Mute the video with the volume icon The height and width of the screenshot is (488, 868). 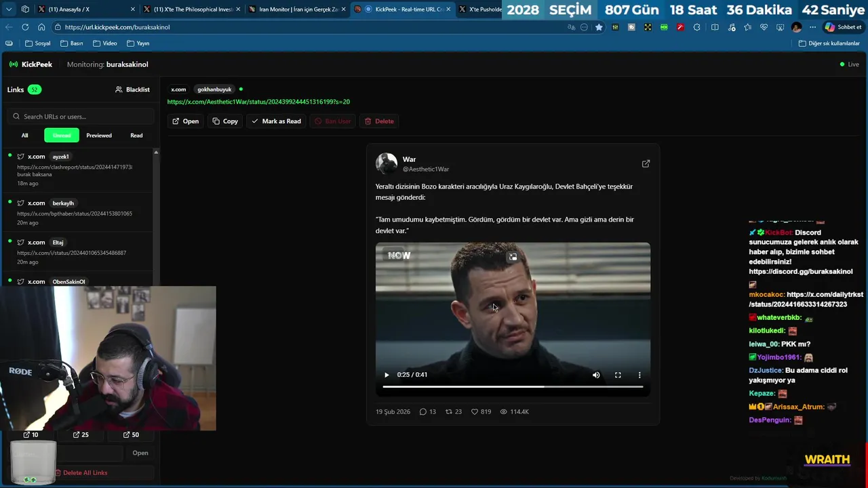[x=596, y=375]
